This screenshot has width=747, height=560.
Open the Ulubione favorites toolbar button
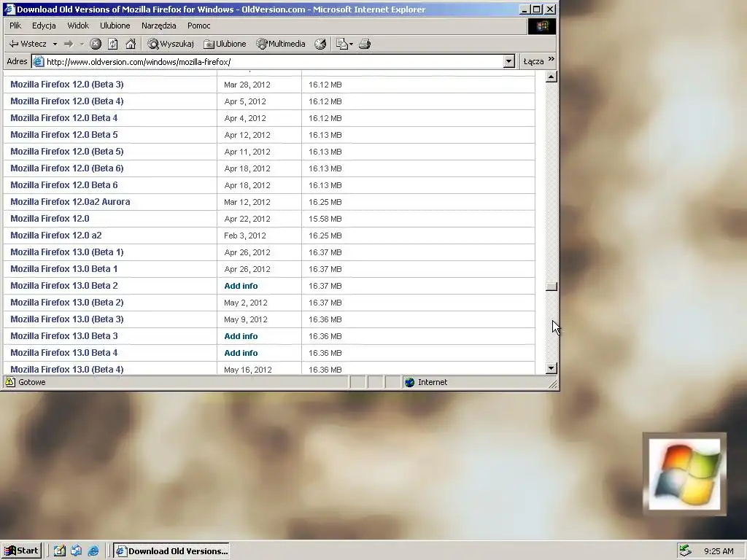(x=225, y=44)
